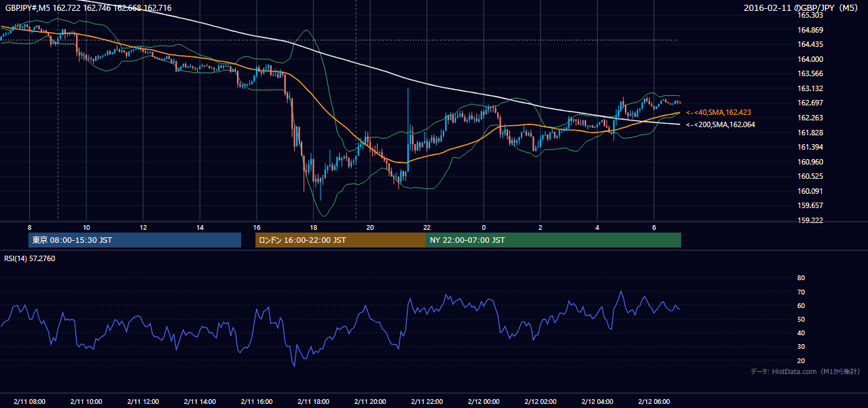Viewport: 868px width, 408px height.
Task: Click the 2/11 08:00 time label
Action: (x=29, y=401)
